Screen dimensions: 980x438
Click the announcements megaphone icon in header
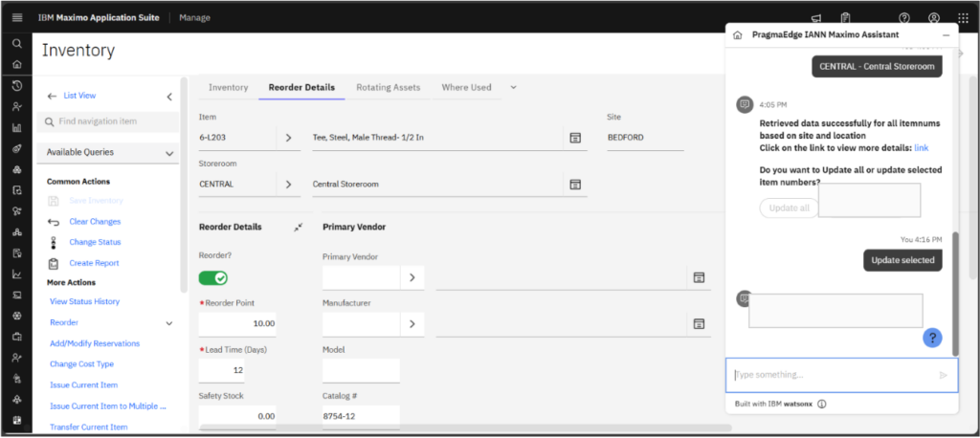(815, 18)
